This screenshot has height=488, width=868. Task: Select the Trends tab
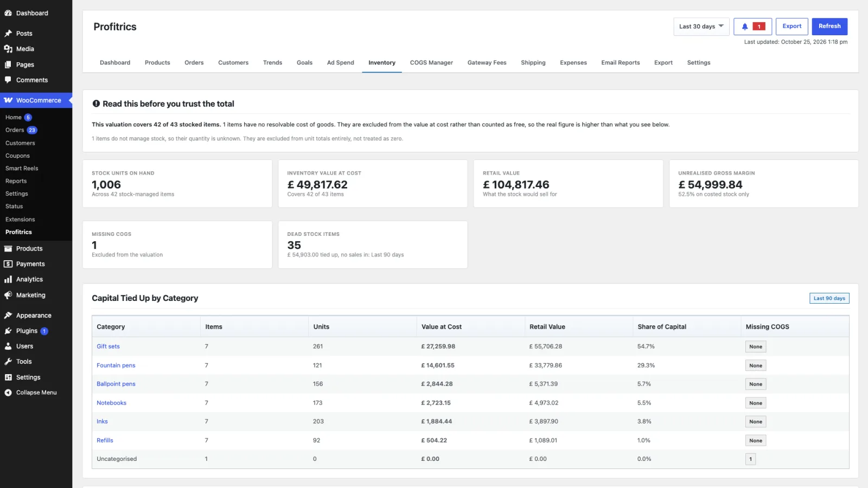tap(272, 63)
